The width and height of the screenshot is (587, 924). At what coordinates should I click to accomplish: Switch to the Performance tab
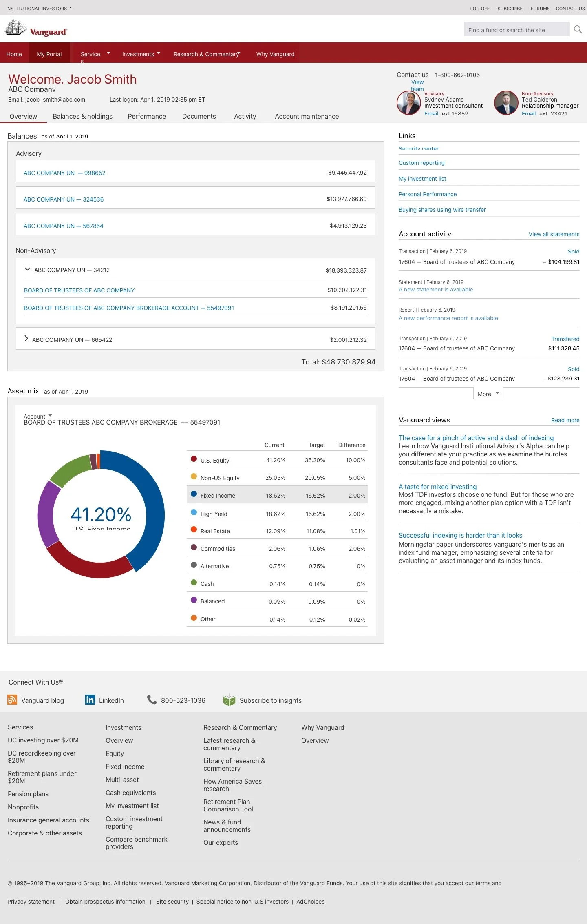[147, 116]
